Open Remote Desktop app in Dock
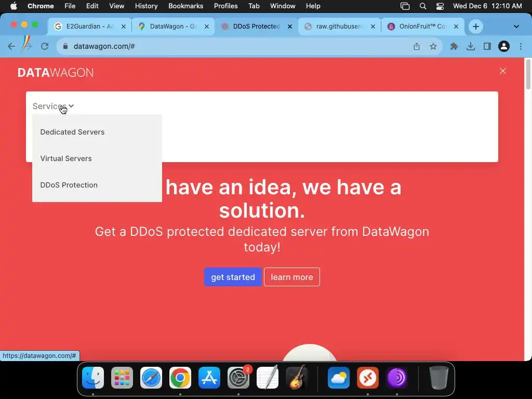532x399 pixels. pos(368,378)
